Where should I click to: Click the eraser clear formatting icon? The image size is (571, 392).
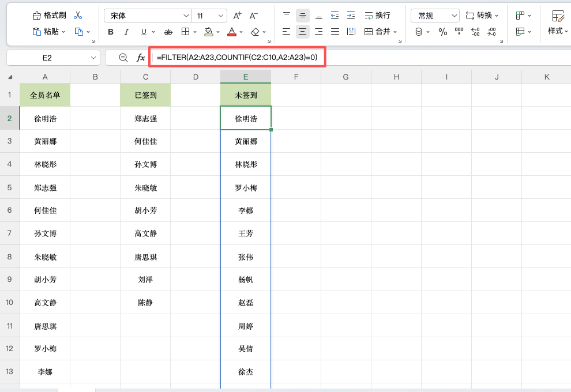coord(255,32)
